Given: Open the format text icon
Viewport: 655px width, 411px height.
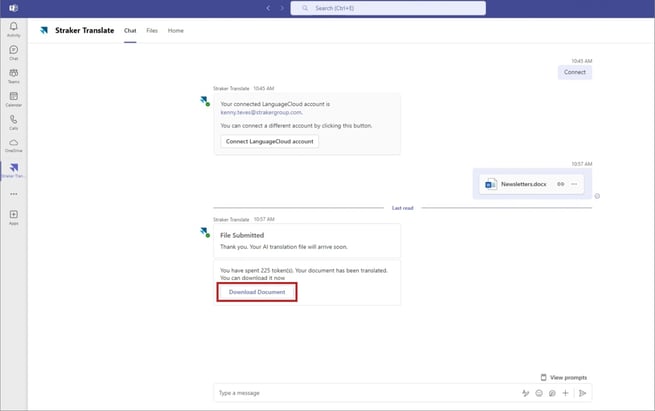Looking at the screenshot, I should pos(526,393).
